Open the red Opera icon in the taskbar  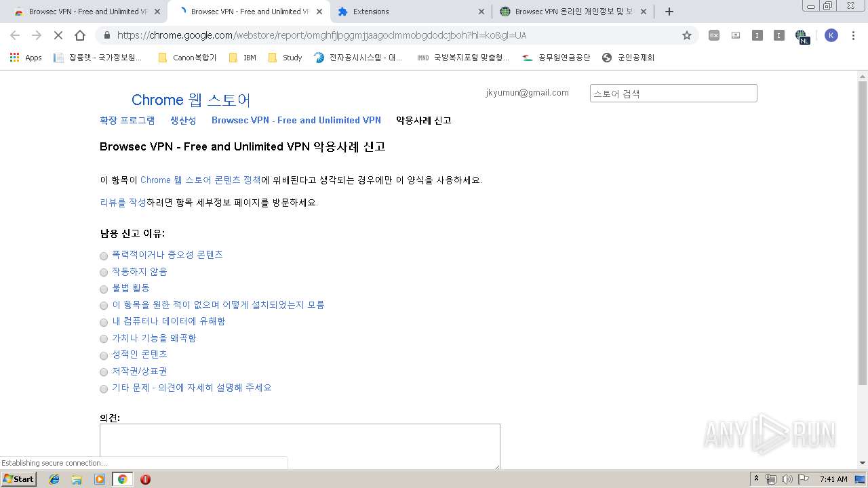point(145,479)
